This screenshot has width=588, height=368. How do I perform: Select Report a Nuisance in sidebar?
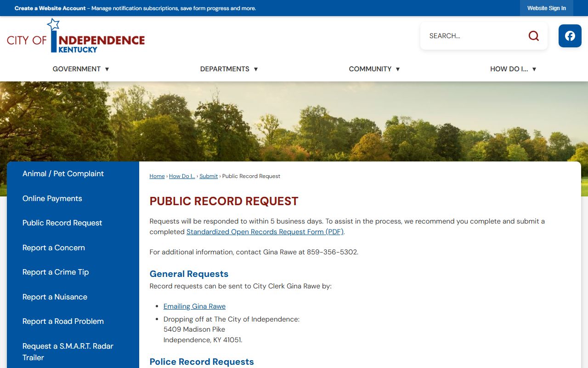coord(73,297)
